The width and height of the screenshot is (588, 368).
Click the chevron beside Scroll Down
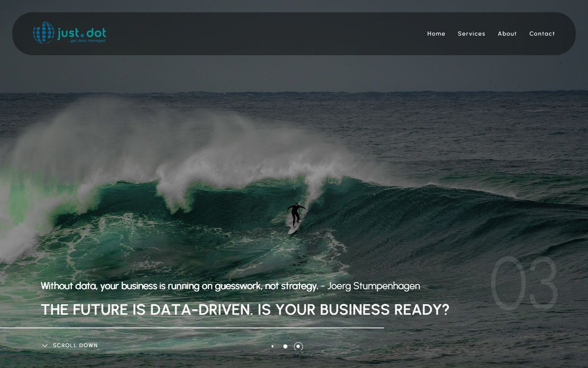[x=45, y=345]
